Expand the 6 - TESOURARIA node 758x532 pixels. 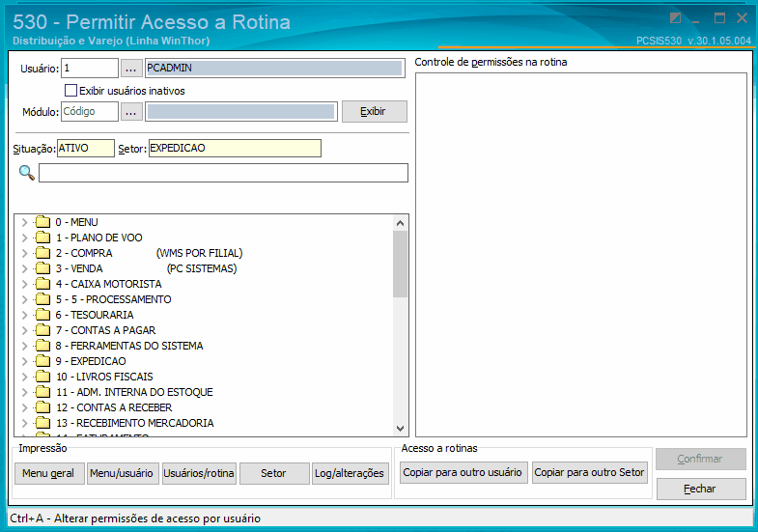[x=25, y=315]
